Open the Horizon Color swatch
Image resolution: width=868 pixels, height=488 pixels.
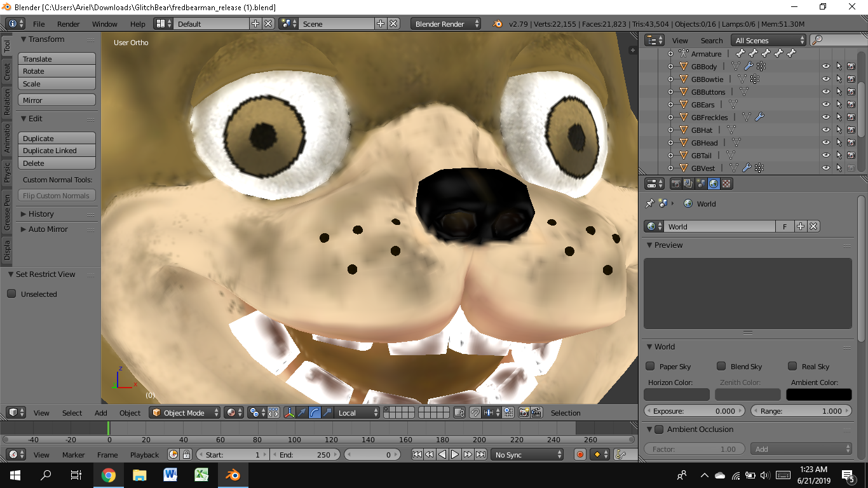(677, 395)
